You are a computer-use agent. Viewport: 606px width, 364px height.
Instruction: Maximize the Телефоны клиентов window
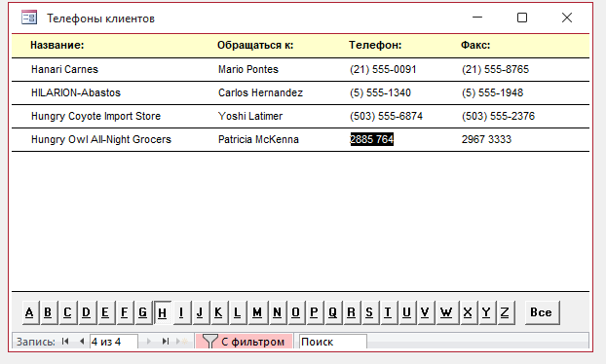point(522,18)
